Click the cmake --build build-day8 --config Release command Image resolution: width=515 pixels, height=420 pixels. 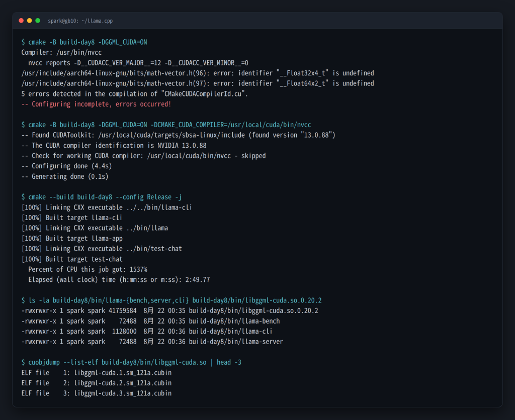(102, 197)
